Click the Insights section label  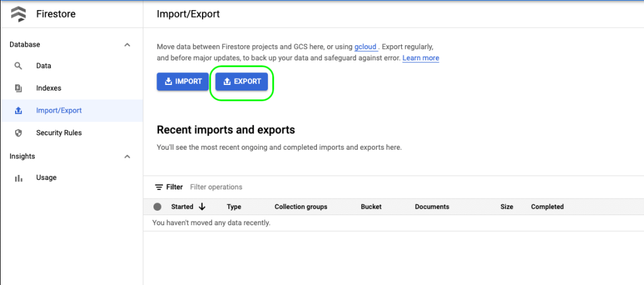[x=22, y=157]
